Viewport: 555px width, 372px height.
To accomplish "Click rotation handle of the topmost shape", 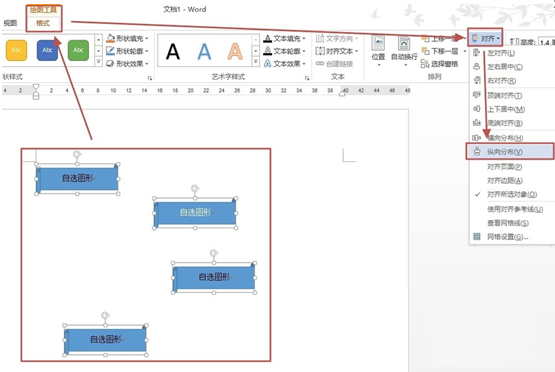I will click(x=77, y=154).
